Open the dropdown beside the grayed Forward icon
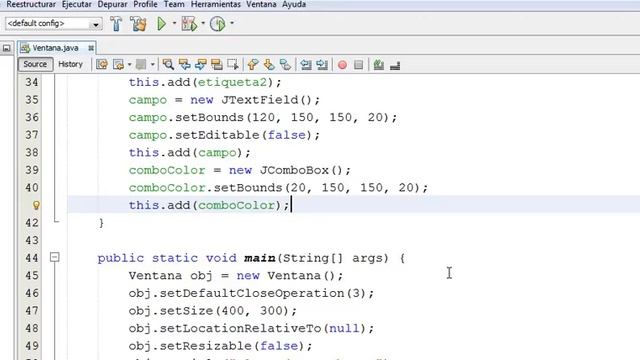Screen dimensions: 640x360 coord(152,64)
